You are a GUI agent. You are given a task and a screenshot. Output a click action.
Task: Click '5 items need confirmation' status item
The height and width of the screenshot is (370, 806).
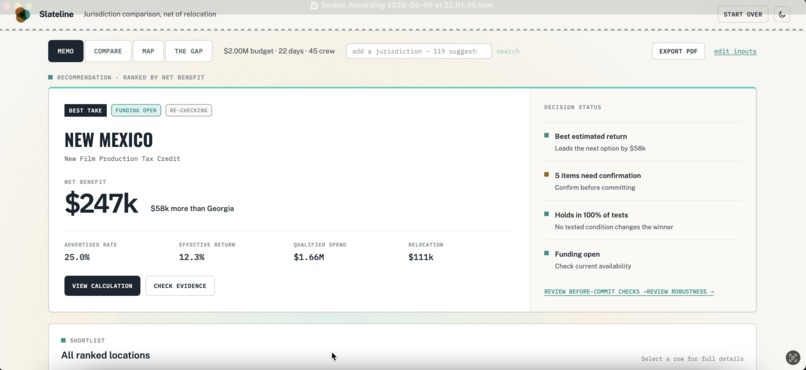tap(598, 176)
